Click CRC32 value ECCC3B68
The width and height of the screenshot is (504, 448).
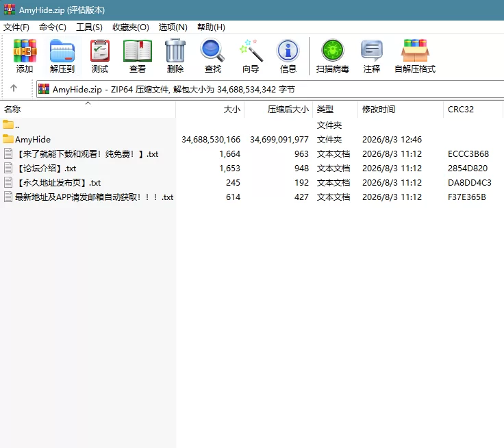[x=468, y=154]
